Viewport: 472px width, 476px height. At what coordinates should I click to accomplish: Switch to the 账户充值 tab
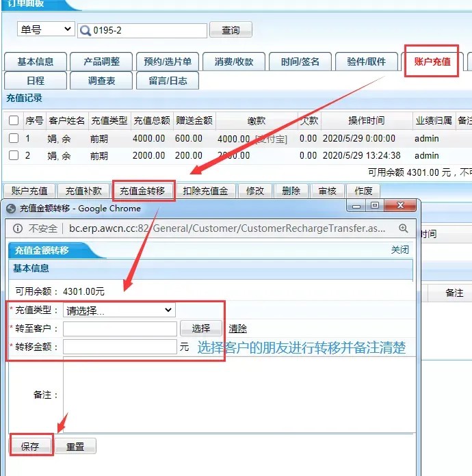(x=432, y=62)
